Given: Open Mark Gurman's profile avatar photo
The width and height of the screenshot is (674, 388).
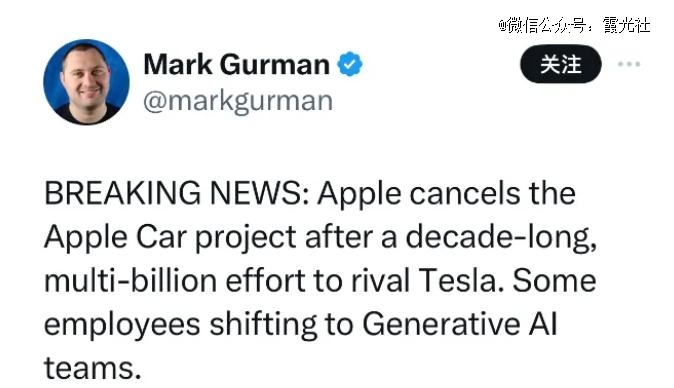Looking at the screenshot, I should (86, 82).
